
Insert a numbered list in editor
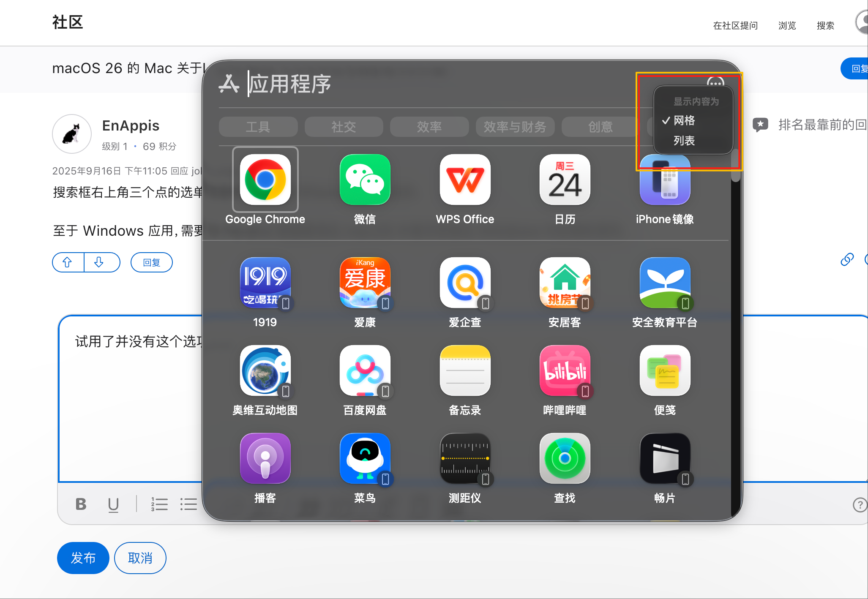[x=159, y=504]
